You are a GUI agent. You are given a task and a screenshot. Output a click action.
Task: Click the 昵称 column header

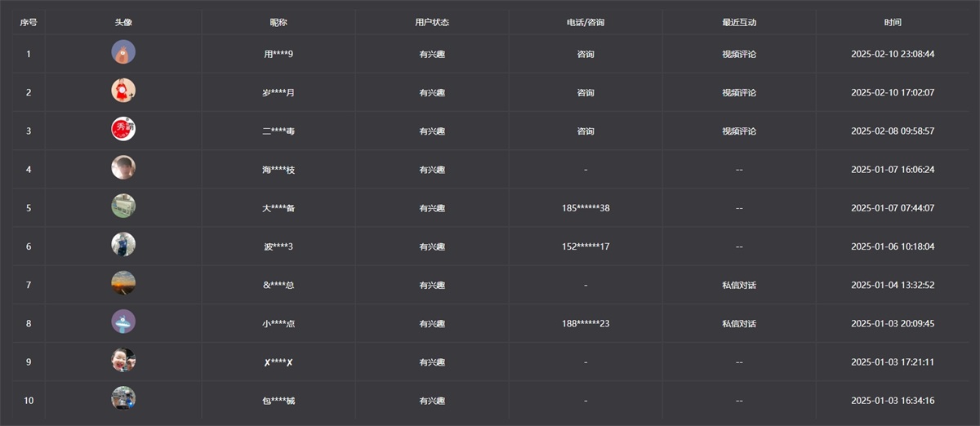pyautogui.click(x=278, y=22)
